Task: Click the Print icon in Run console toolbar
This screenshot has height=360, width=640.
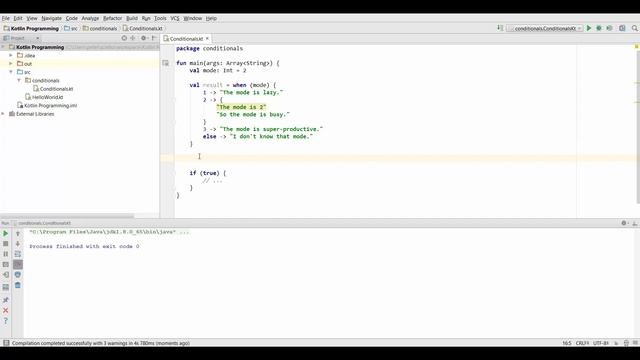Action: tap(18, 275)
